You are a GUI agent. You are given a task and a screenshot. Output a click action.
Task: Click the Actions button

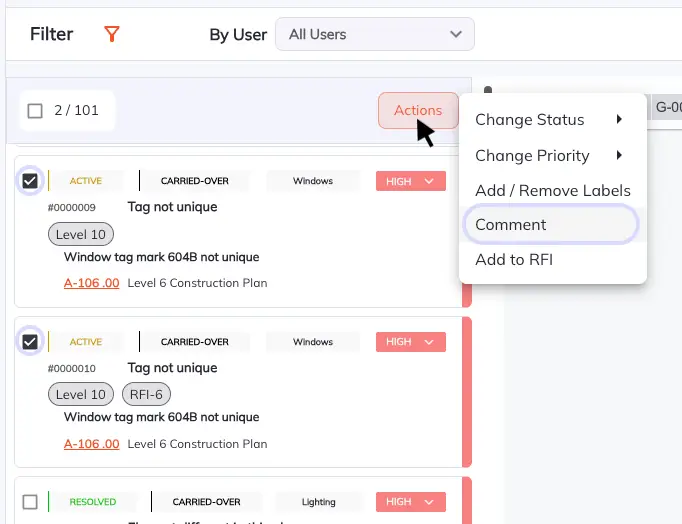(418, 110)
